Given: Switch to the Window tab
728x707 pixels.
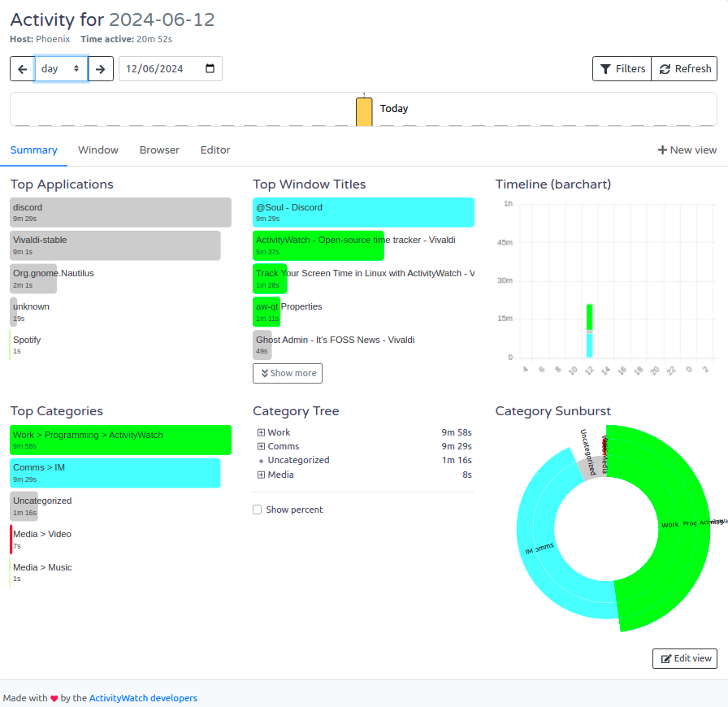Looking at the screenshot, I should pos(97,150).
